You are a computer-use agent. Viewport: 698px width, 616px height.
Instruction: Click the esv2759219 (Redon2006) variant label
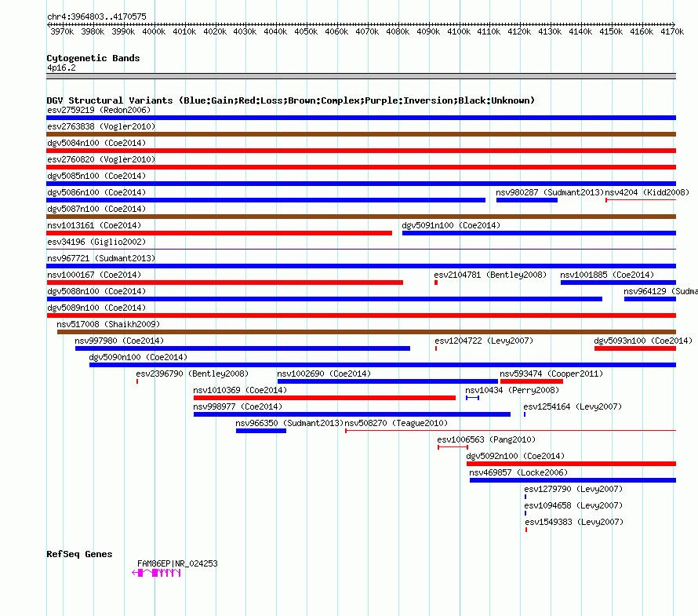click(x=99, y=110)
